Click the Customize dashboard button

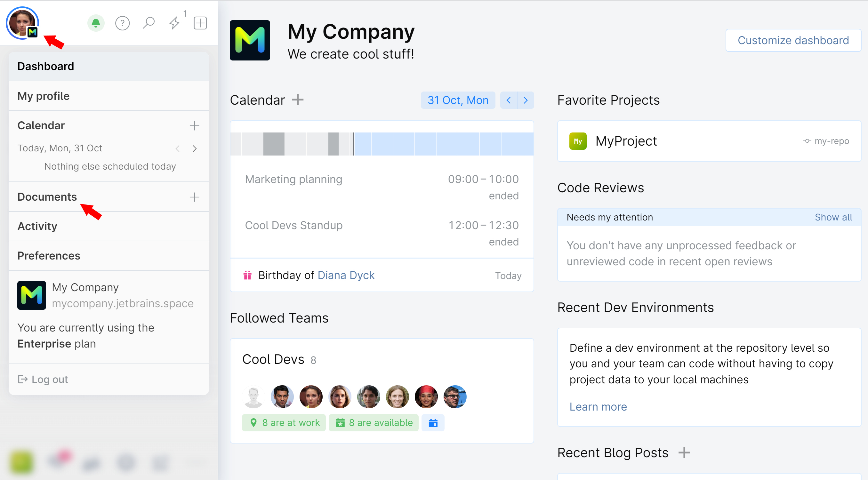pos(793,40)
